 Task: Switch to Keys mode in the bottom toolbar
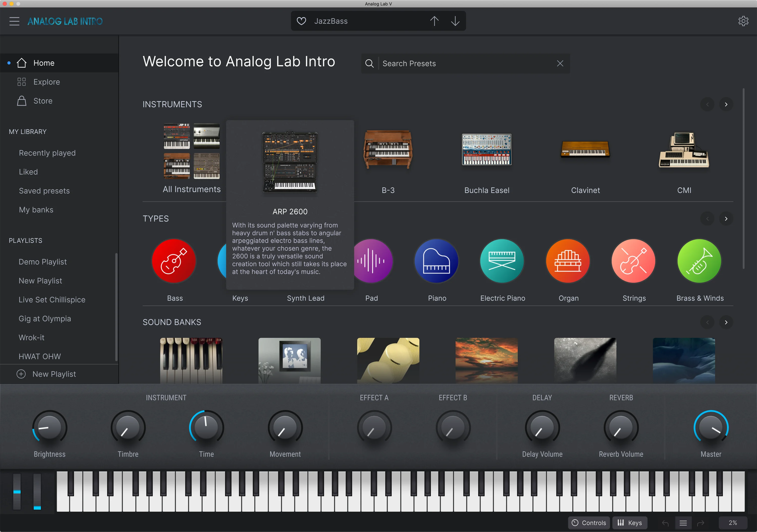click(x=629, y=523)
